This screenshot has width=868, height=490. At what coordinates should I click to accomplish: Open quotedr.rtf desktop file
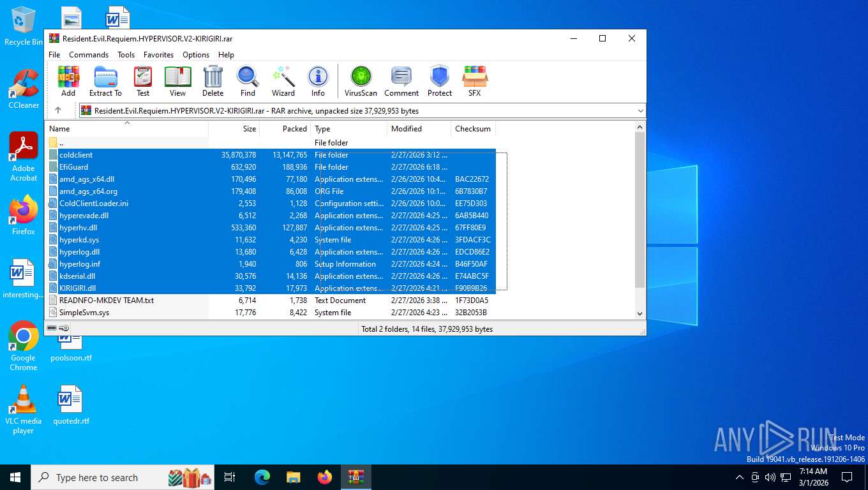point(71,405)
